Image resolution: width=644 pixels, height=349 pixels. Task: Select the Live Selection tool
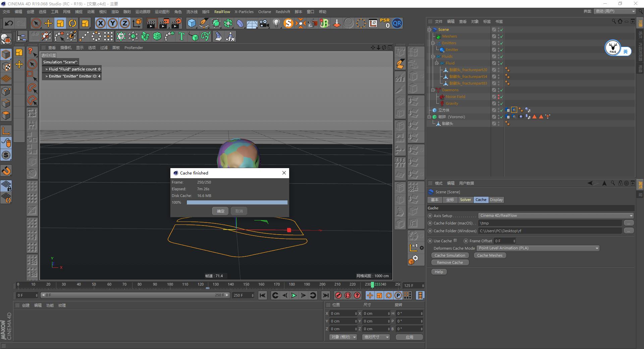[x=36, y=23]
